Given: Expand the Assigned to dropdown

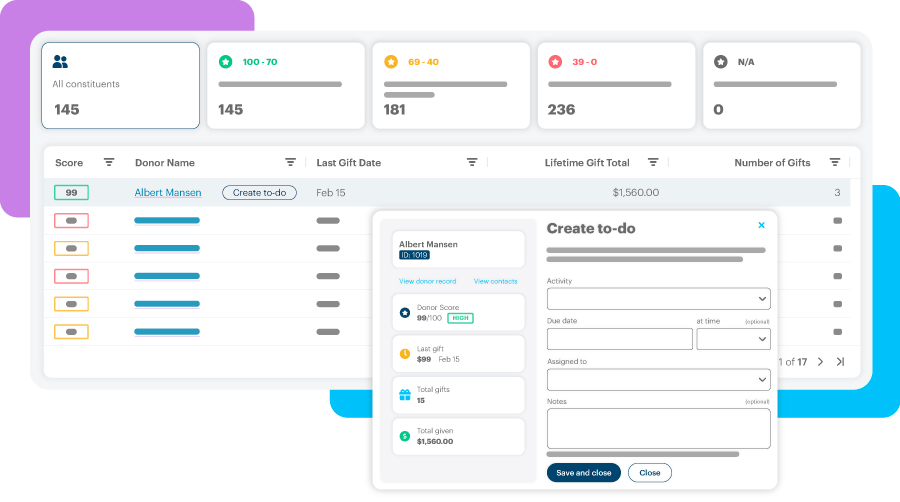Looking at the screenshot, I should click(x=658, y=380).
